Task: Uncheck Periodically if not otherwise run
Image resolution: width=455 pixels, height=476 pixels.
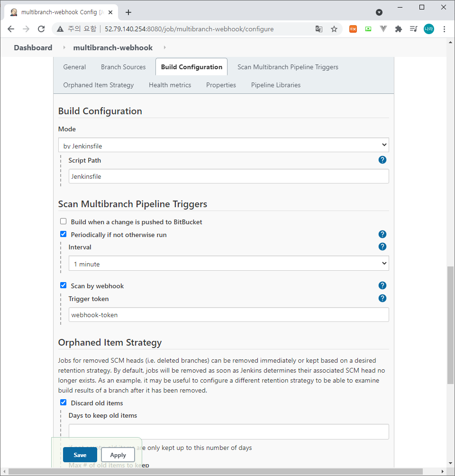Action: point(63,234)
